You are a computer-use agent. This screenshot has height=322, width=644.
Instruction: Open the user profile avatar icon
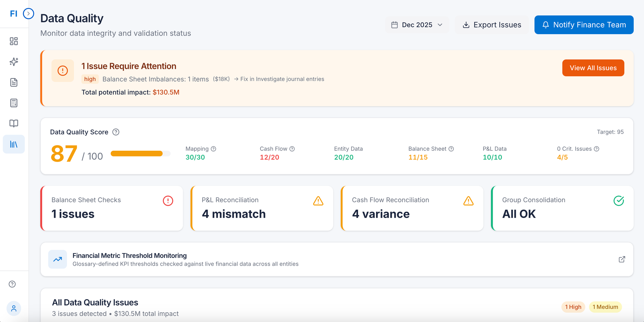pos(14,308)
